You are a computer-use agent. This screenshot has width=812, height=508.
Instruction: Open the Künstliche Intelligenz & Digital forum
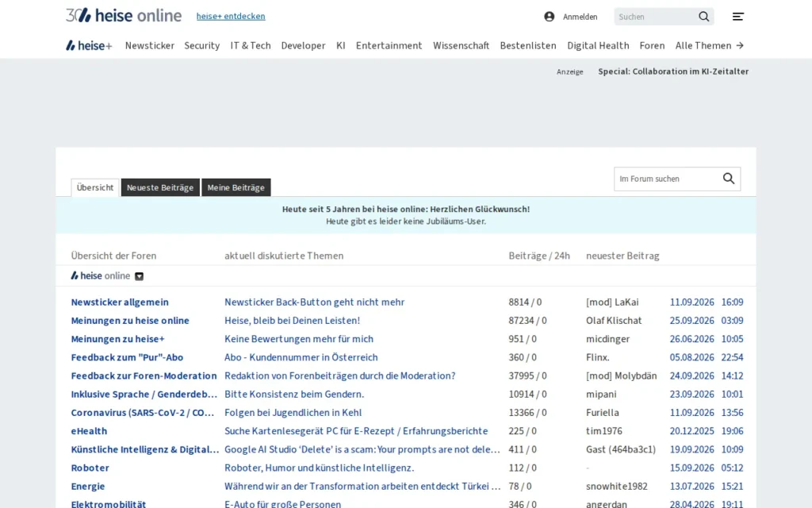145,449
